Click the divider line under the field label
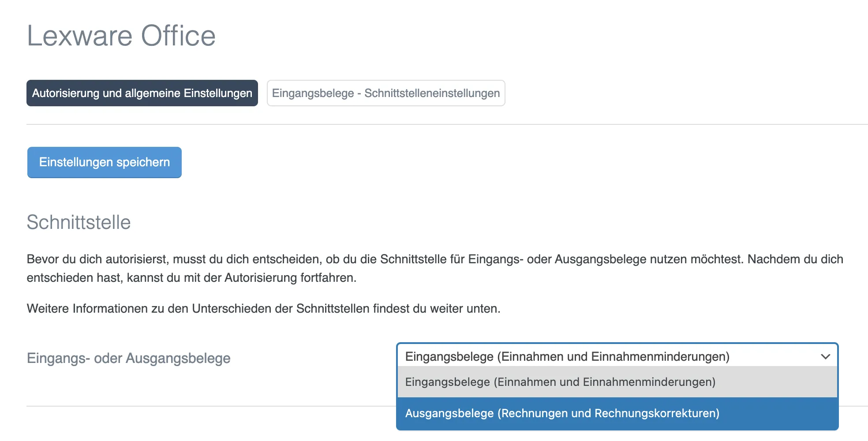Screen dimensions: 868x441 click(x=207, y=406)
